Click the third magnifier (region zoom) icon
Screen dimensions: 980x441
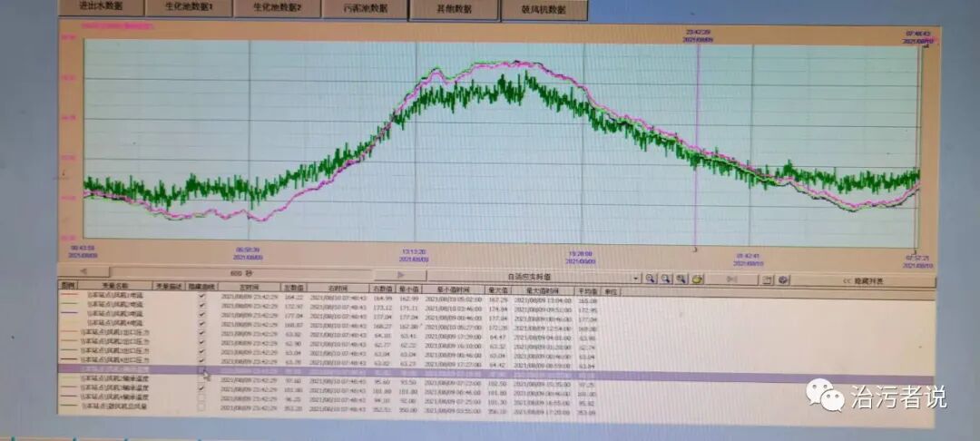click(x=681, y=279)
